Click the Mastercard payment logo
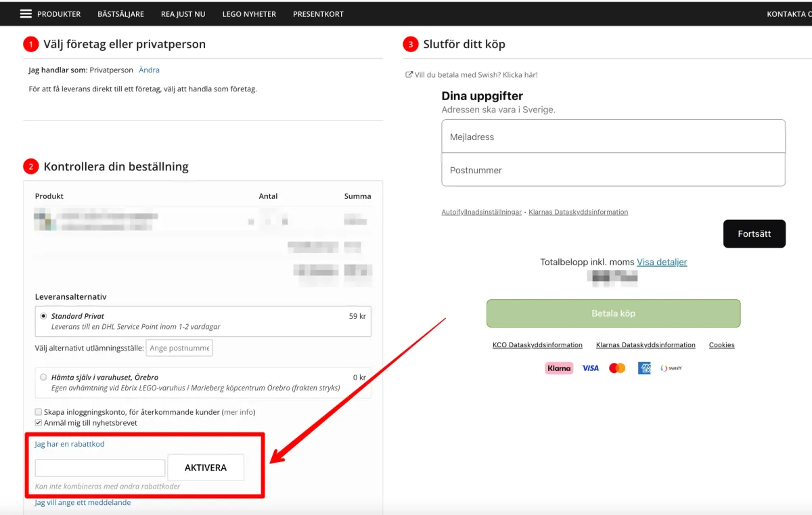Viewport: 812px width, 515px height. 617,368
